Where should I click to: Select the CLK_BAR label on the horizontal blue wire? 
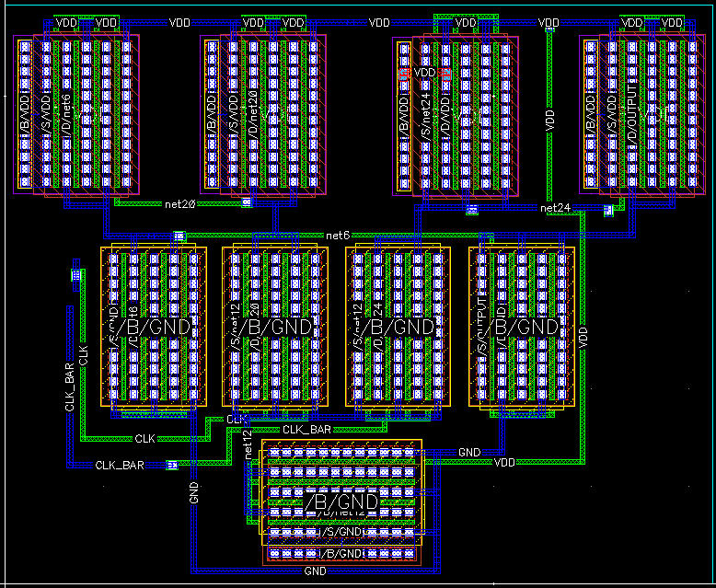click(x=120, y=466)
